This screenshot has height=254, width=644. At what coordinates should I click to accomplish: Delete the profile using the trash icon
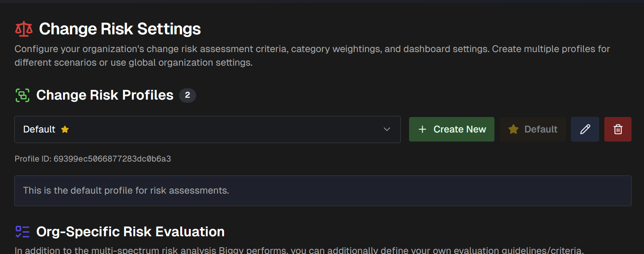coord(618,129)
